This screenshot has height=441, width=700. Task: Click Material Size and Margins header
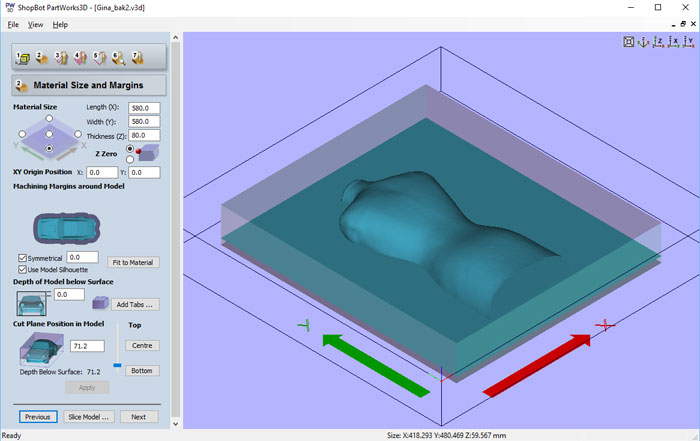[x=89, y=85]
